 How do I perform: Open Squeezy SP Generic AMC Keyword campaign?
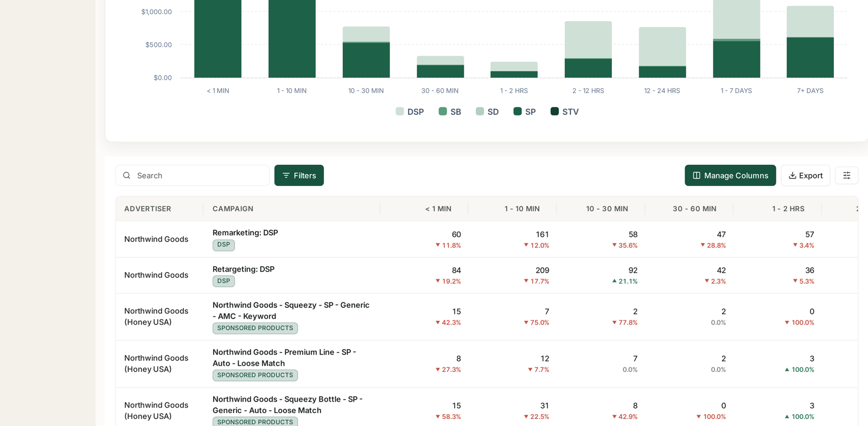291,311
